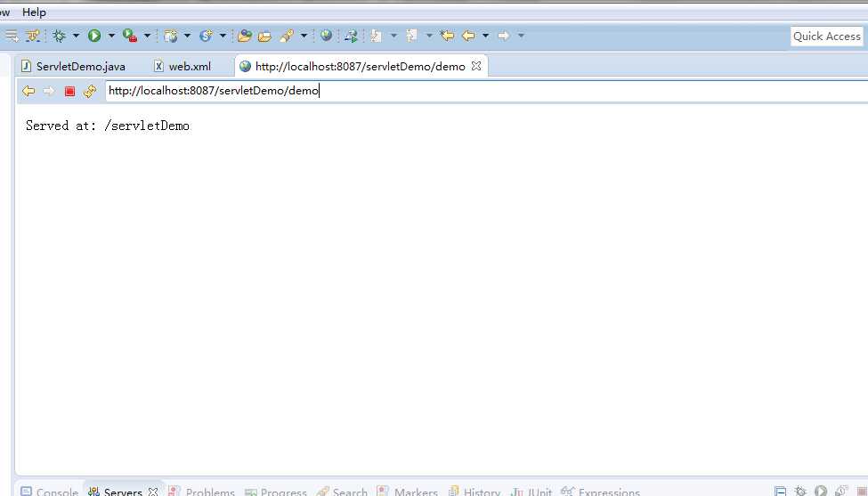Click the Open Type icon

[x=244, y=36]
